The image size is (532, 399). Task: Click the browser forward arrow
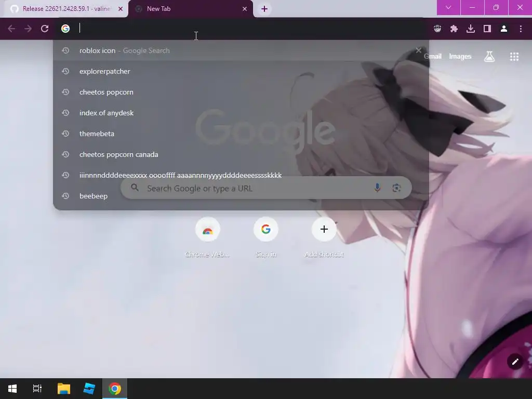(x=28, y=29)
